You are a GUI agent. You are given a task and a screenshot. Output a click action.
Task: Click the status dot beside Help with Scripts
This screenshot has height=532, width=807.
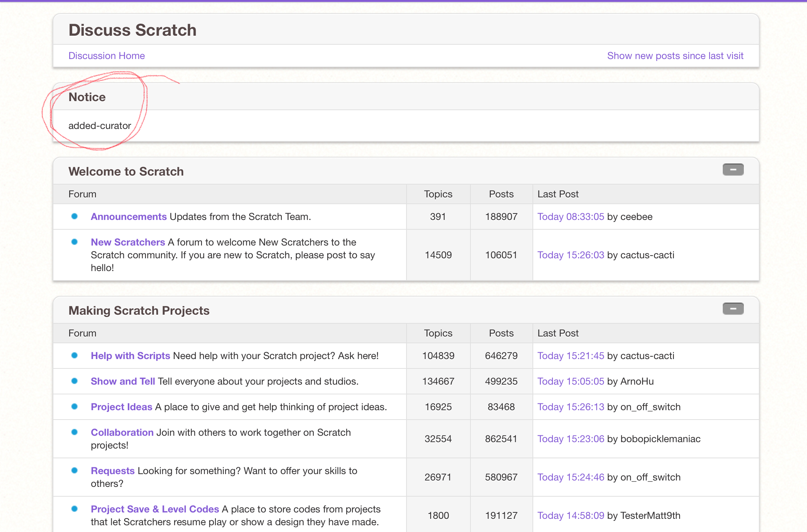coord(74,355)
